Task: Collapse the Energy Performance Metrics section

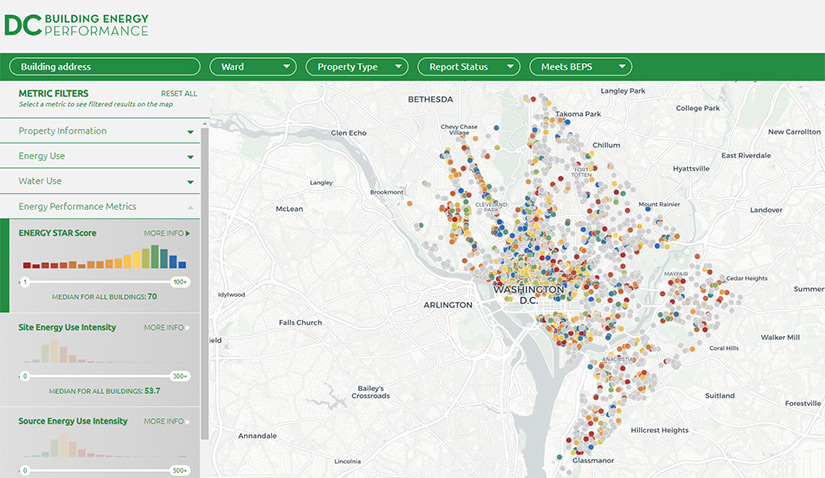Action: 105,206
